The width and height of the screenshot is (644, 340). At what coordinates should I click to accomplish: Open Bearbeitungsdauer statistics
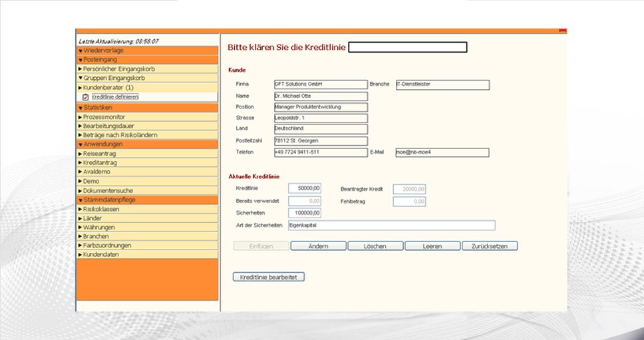tap(147, 126)
